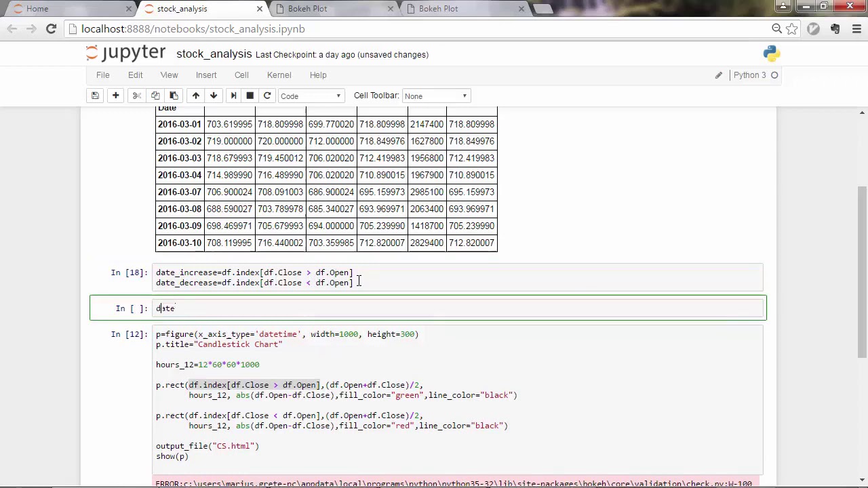Viewport: 868px width, 488px height.
Task: Click the kernel idle circle indicator
Action: 774,75
